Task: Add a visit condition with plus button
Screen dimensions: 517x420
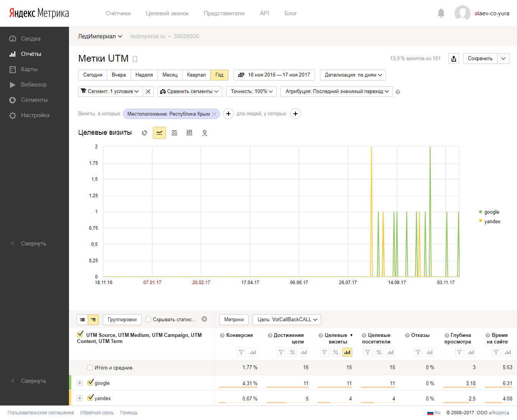Action: (x=228, y=114)
